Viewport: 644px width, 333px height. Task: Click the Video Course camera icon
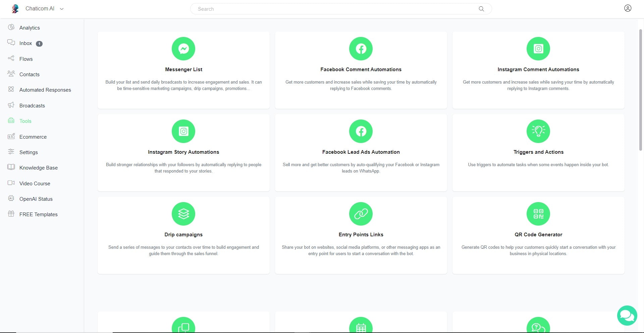[11, 183]
